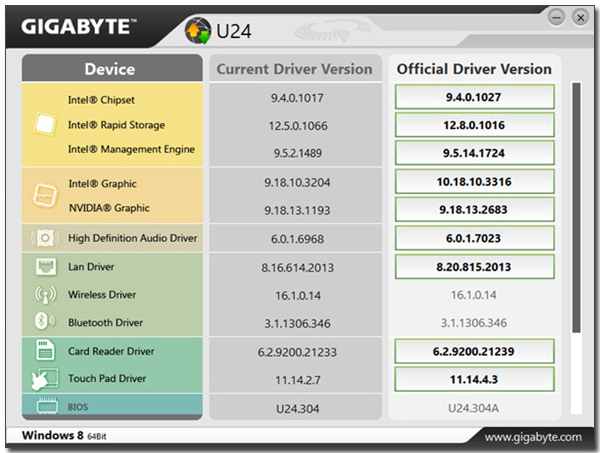Screen dimensions: 600x453
Task: Update Intel Chipset to version 9.4.0.1027
Action: click(x=474, y=97)
